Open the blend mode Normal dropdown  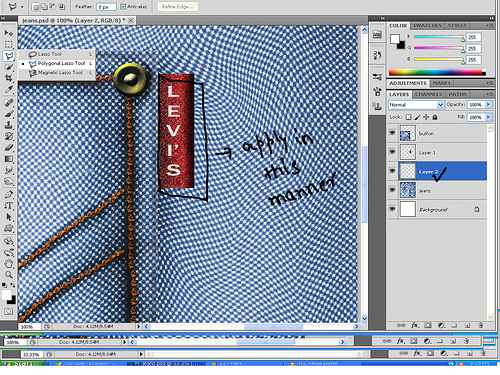416,105
